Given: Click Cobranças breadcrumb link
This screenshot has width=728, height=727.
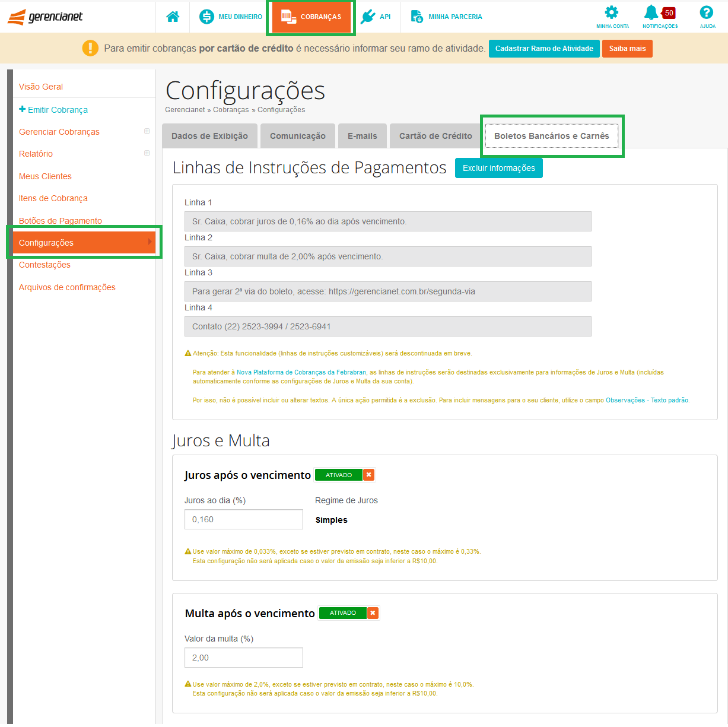Looking at the screenshot, I should pyautogui.click(x=231, y=110).
